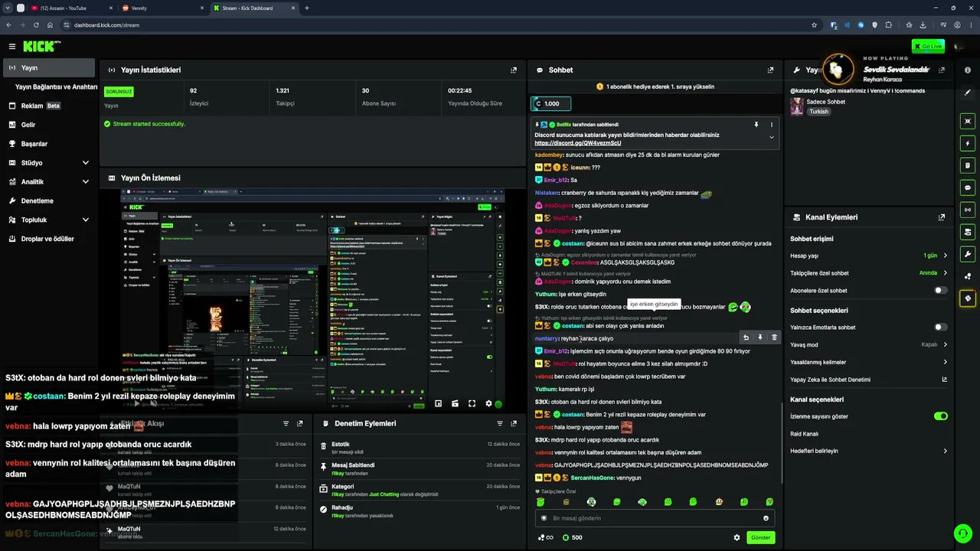Disable İzlenme sayısını göster switch

click(941, 416)
